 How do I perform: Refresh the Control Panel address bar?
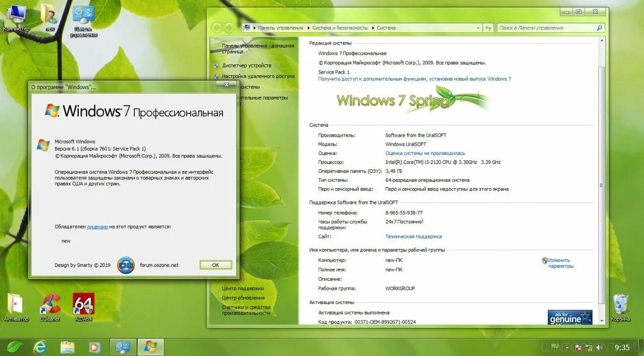489,28
